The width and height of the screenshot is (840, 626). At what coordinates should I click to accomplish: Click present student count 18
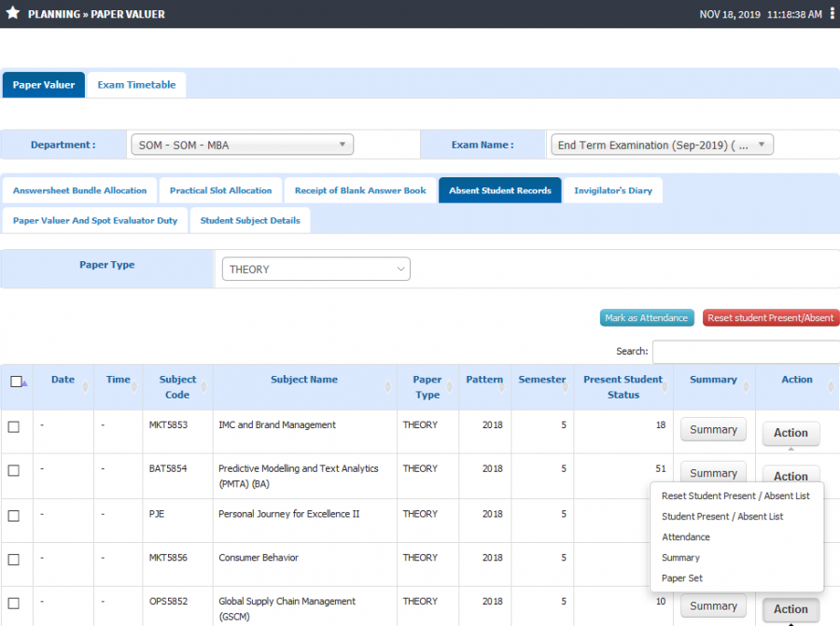coord(661,424)
